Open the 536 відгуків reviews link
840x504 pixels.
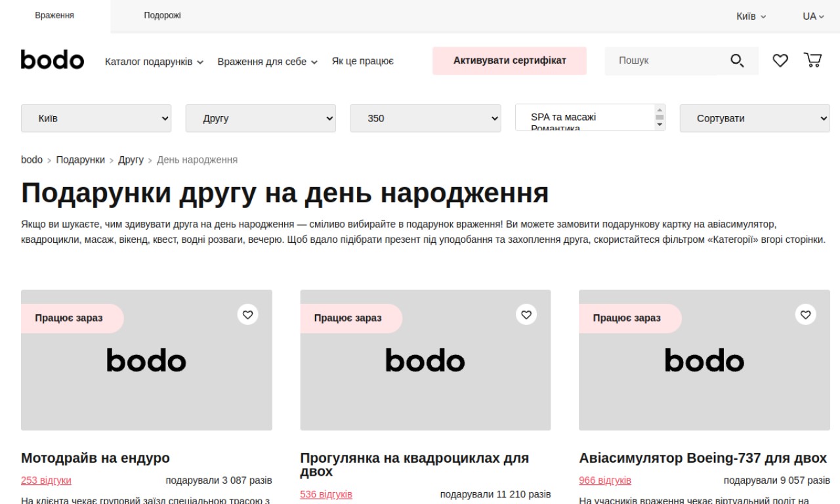(x=326, y=494)
